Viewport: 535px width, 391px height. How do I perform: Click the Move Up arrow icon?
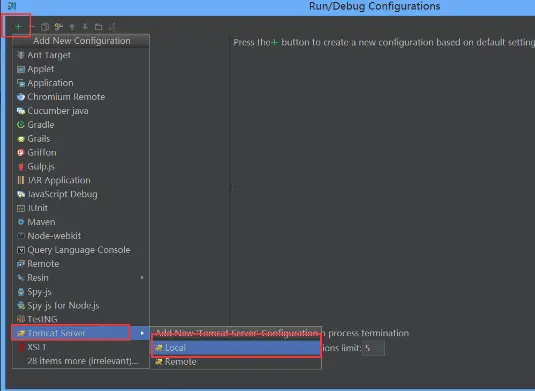click(x=72, y=27)
